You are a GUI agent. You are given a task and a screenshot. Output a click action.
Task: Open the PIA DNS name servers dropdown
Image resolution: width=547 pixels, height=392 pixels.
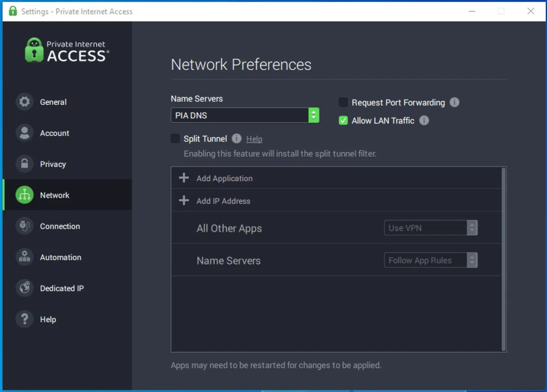click(245, 115)
